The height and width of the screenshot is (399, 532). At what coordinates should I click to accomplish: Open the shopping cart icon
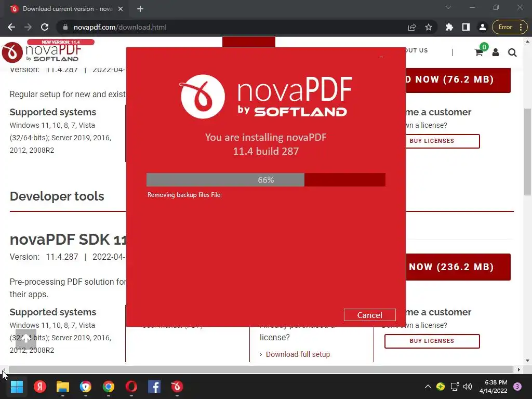click(x=478, y=52)
